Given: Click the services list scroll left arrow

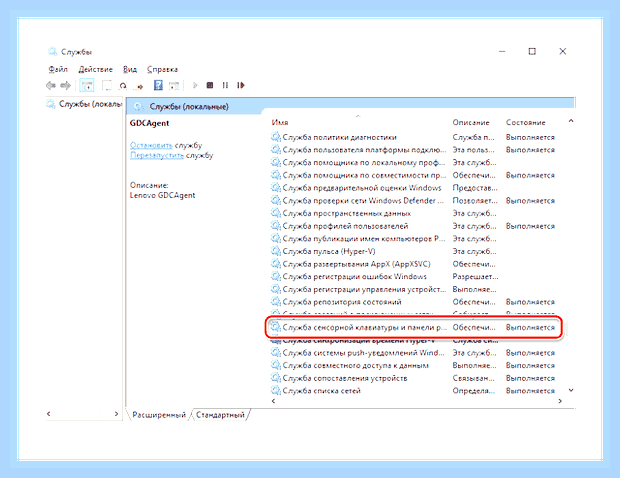Looking at the screenshot, I should coord(273,401).
